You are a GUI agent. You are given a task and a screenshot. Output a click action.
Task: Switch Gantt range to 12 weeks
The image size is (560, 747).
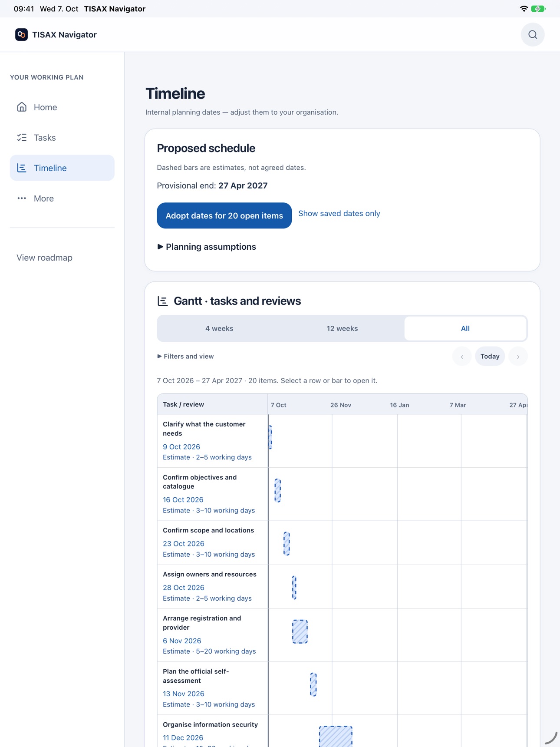pyautogui.click(x=342, y=329)
